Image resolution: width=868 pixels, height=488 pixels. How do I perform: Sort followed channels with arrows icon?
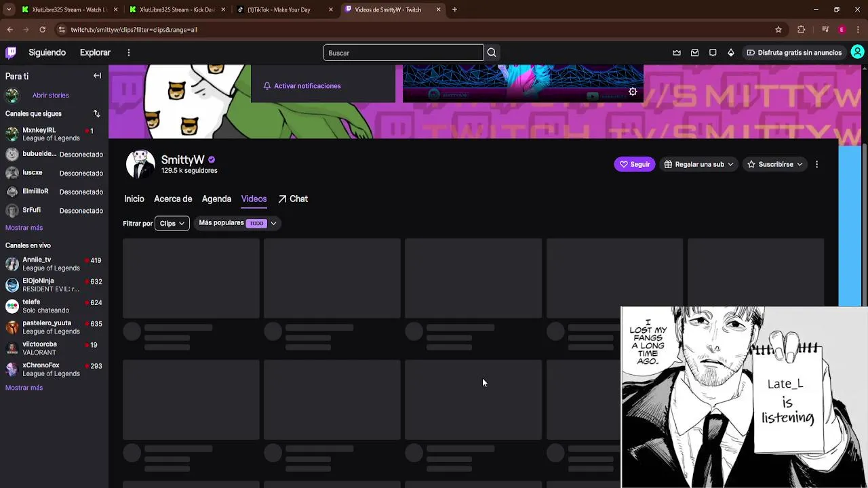point(96,114)
